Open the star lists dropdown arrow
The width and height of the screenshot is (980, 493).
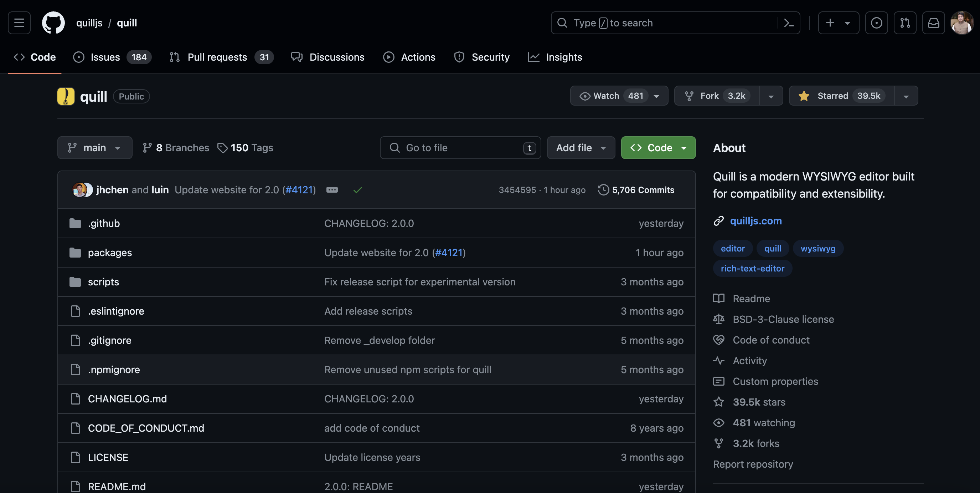point(906,96)
